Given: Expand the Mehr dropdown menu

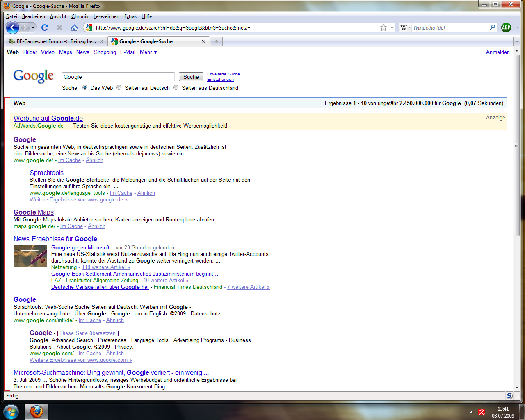Looking at the screenshot, I should click(x=148, y=52).
